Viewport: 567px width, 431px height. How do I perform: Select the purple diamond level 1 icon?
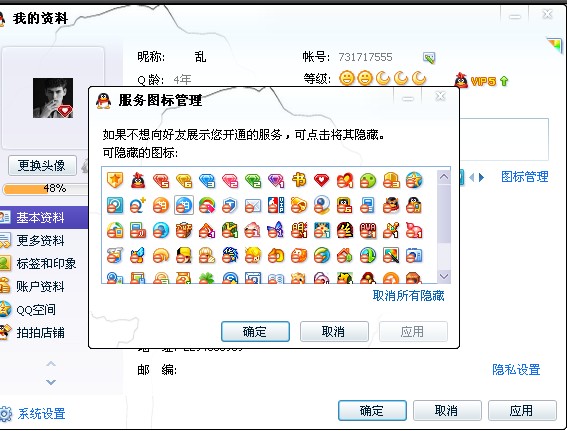point(276,180)
